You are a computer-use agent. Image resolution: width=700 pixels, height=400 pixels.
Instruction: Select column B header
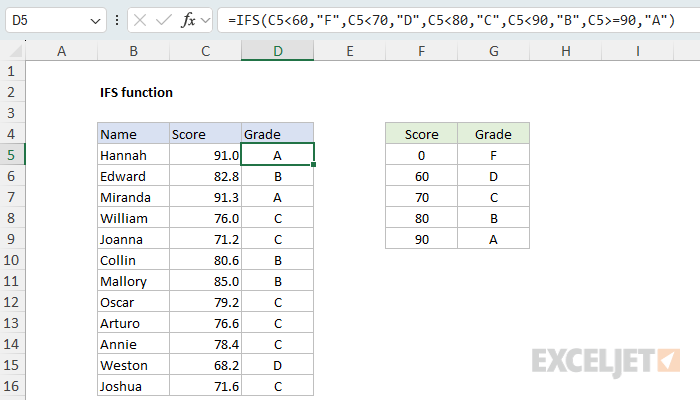tap(133, 51)
